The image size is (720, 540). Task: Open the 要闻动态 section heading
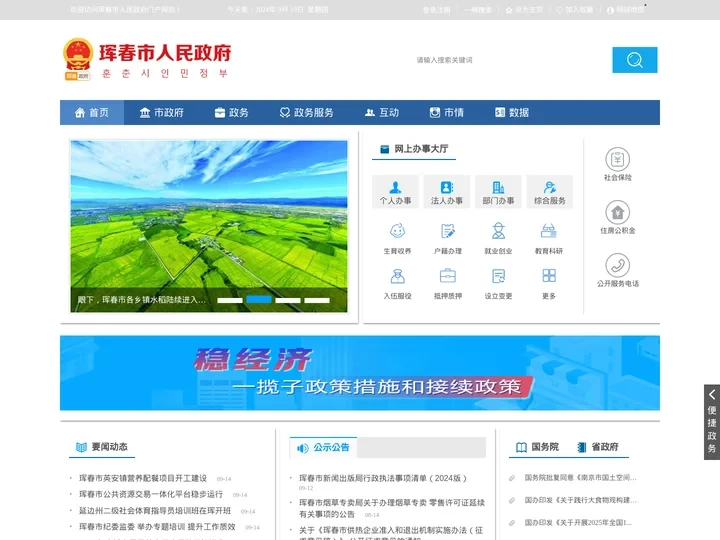tap(102, 447)
